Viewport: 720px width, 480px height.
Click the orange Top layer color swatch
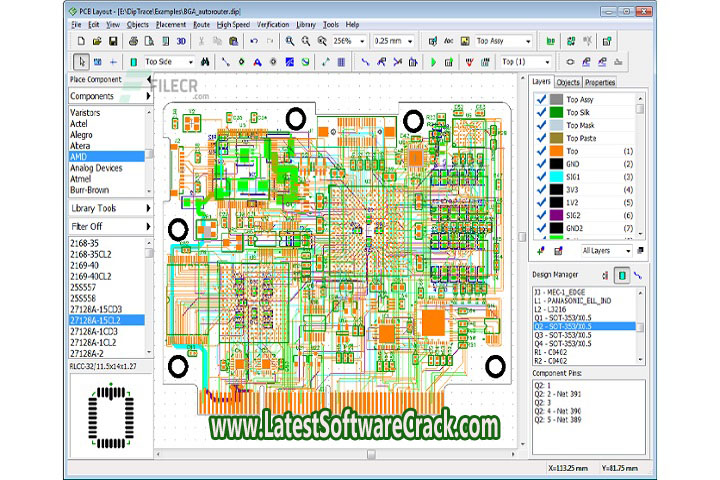tap(557, 151)
